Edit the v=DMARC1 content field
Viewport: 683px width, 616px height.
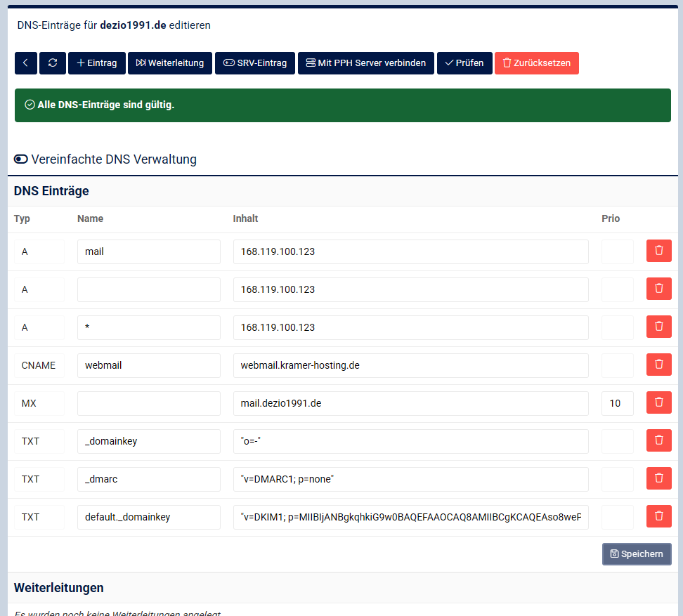[411, 479]
